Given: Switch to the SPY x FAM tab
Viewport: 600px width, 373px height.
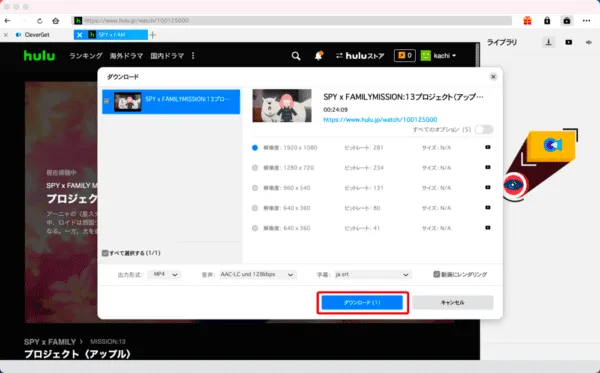Looking at the screenshot, I should (111, 35).
